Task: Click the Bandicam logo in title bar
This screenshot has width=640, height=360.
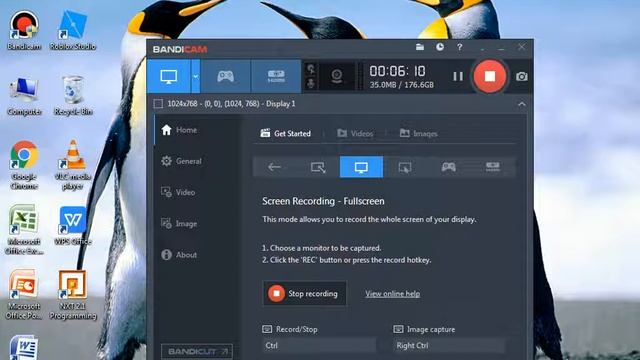Action: pyautogui.click(x=180, y=49)
